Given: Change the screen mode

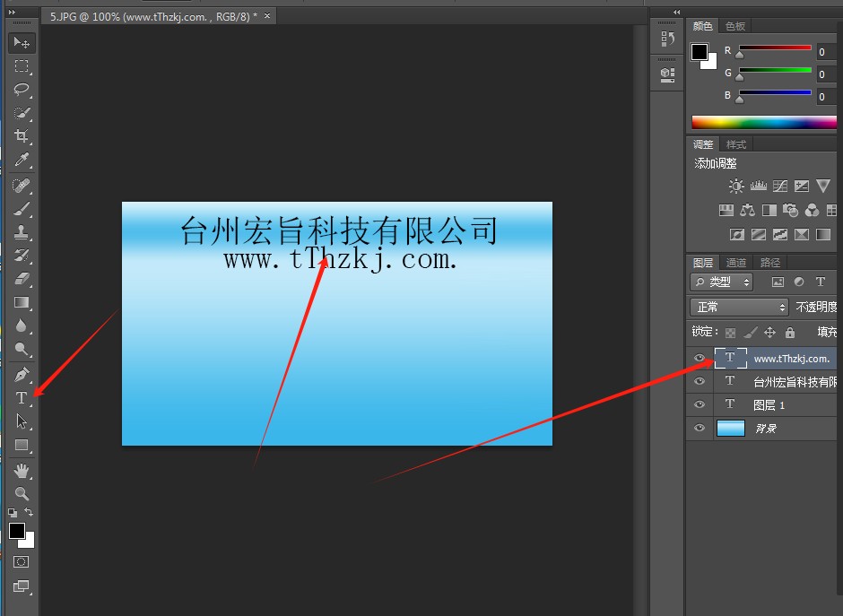Looking at the screenshot, I should (21, 586).
